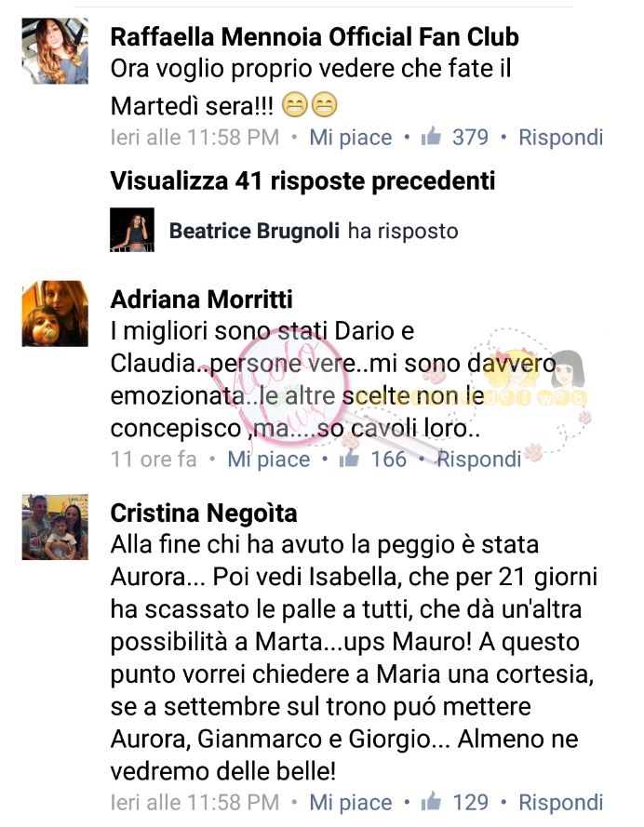Open Cristina Negoìta's profile picture
The height and width of the screenshot is (827, 644).
pos(55,527)
